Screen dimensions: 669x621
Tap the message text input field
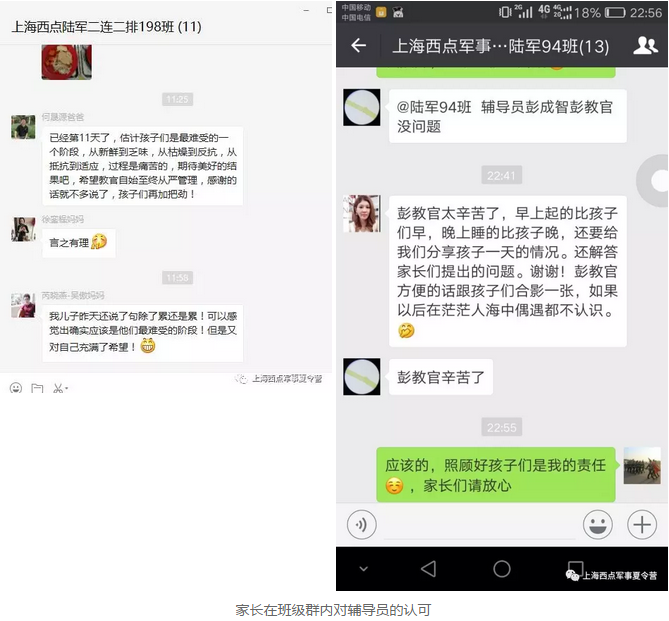[x=479, y=525]
